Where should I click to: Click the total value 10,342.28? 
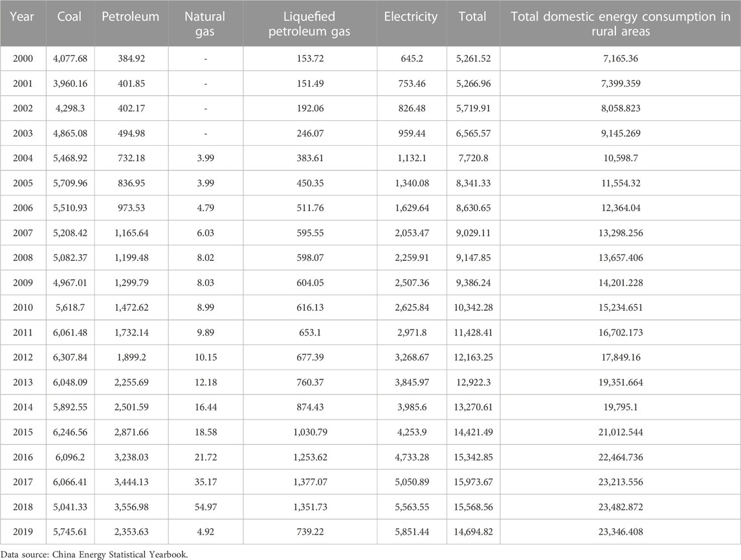pos(472,307)
